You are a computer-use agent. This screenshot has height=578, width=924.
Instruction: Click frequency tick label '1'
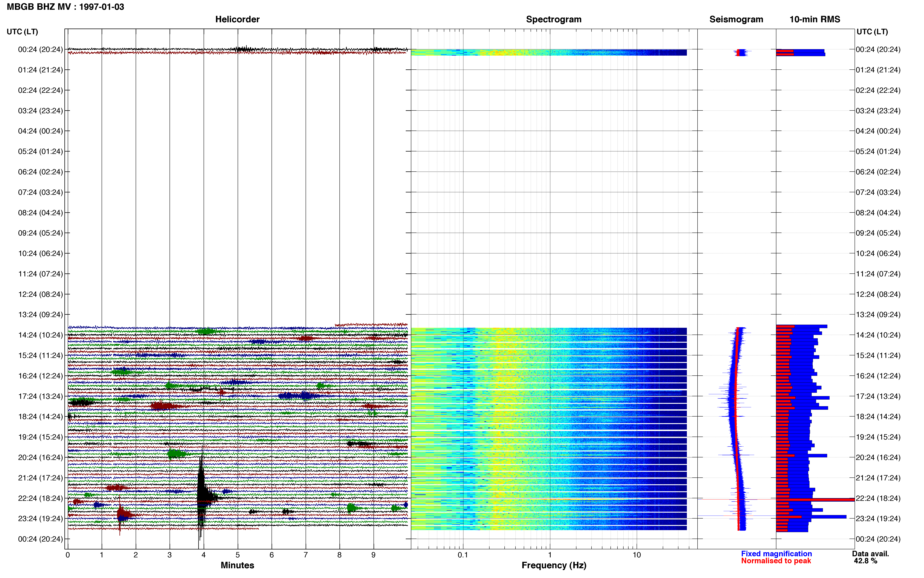tap(550, 555)
